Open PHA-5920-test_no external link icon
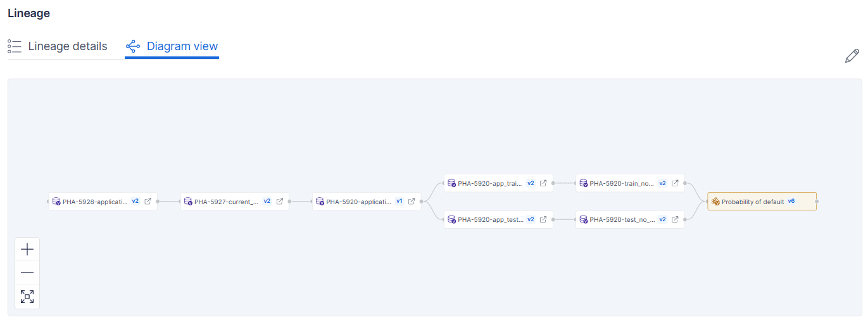Image resolution: width=868 pixels, height=322 pixels. pyautogui.click(x=674, y=220)
